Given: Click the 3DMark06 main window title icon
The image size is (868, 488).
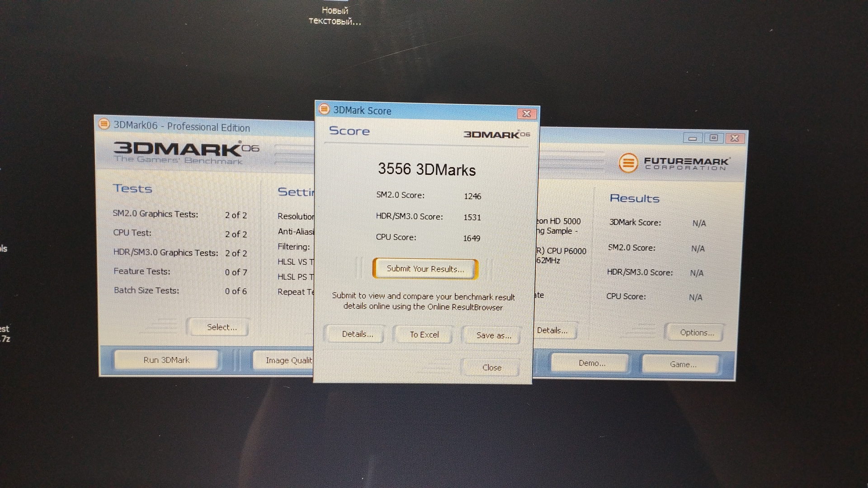Looking at the screenshot, I should [x=104, y=124].
